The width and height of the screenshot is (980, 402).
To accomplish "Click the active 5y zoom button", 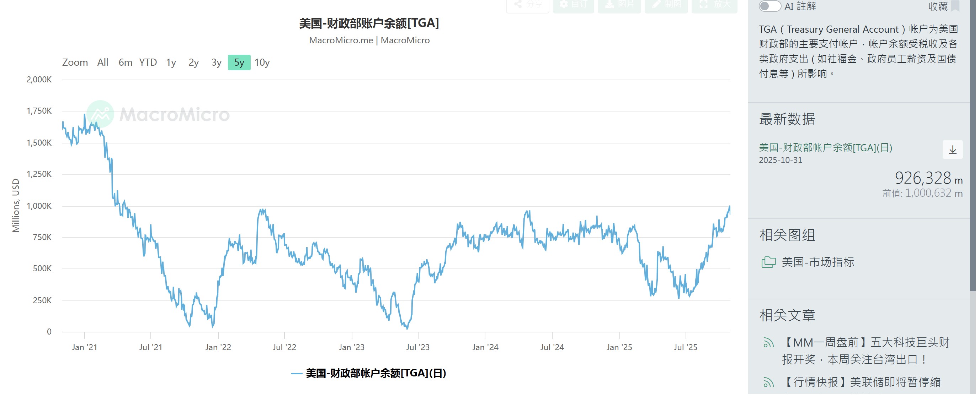I will (239, 62).
